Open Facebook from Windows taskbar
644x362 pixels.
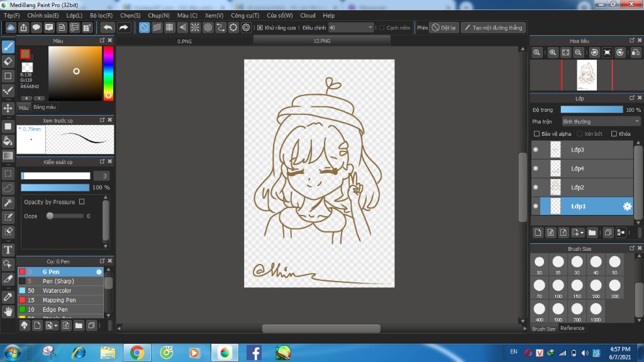pyautogui.click(x=254, y=353)
